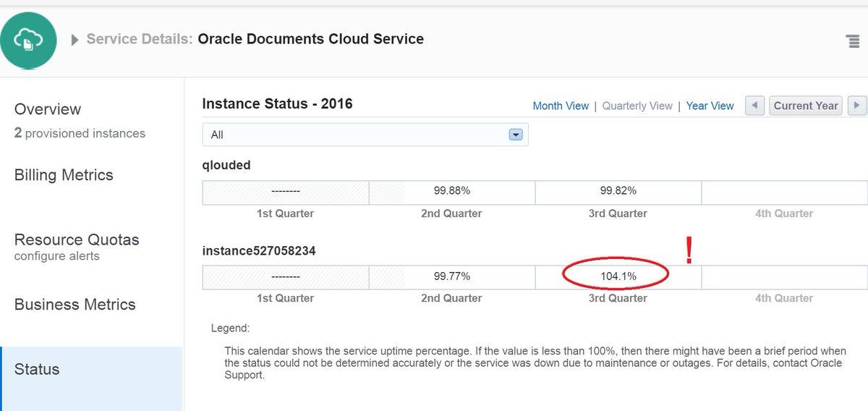868x411 pixels.
Task: Select Business Metrics in the sidebar
Action: [75, 305]
